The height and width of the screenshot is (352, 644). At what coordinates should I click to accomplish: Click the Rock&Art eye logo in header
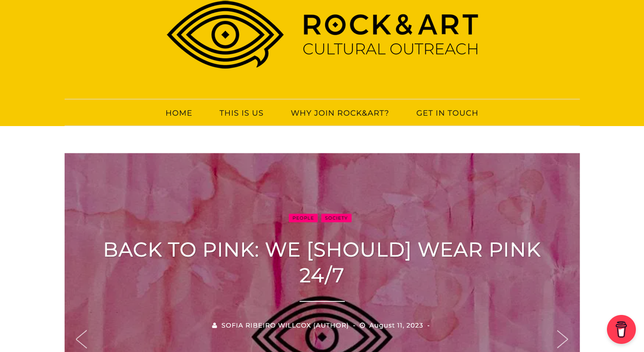pyautogui.click(x=225, y=34)
